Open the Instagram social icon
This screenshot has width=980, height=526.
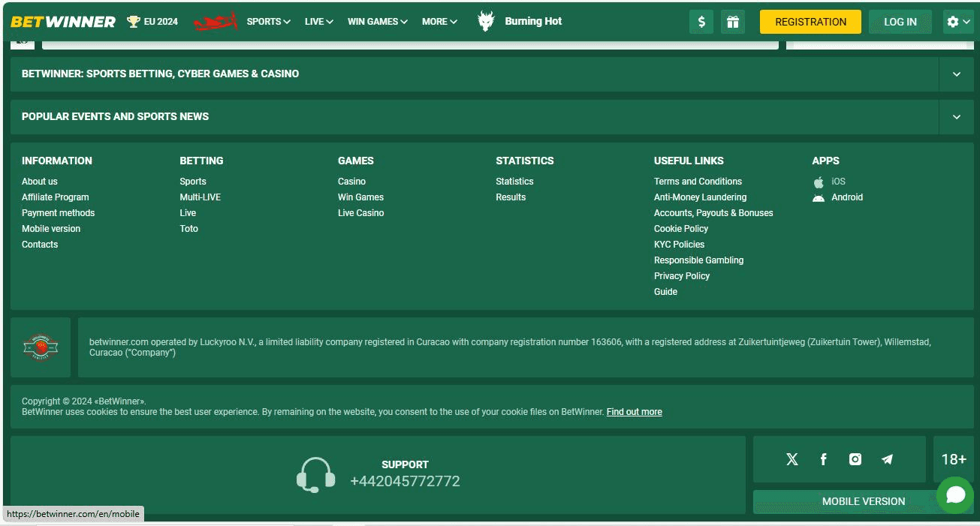click(x=855, y=459)
